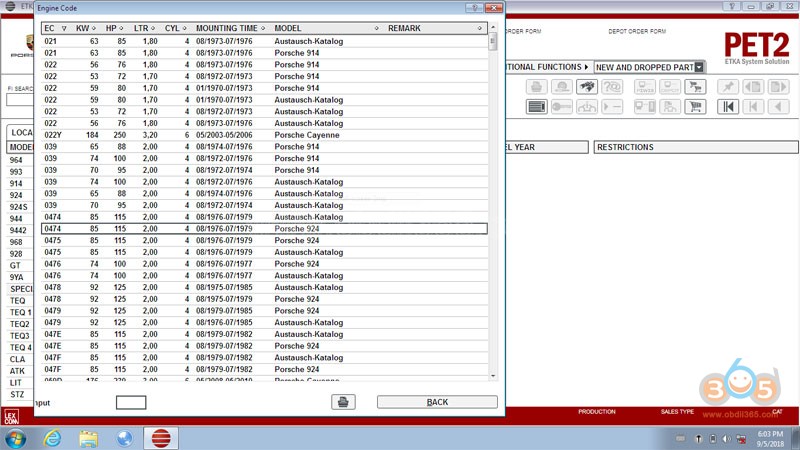The width and height of the screenshot is (800, 450).
Task: Click the LexCom logo icon at bottom left
Action: pyautogui.click(x=11, y=417)
